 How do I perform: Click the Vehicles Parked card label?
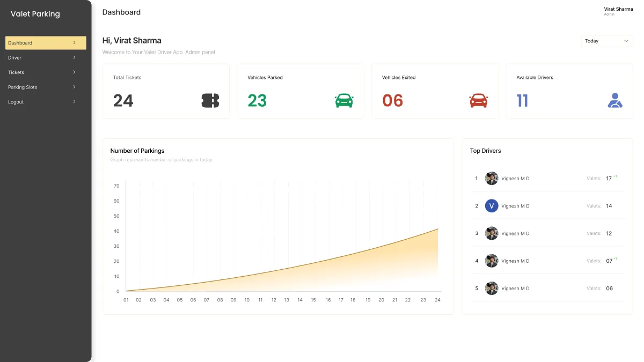265,77
